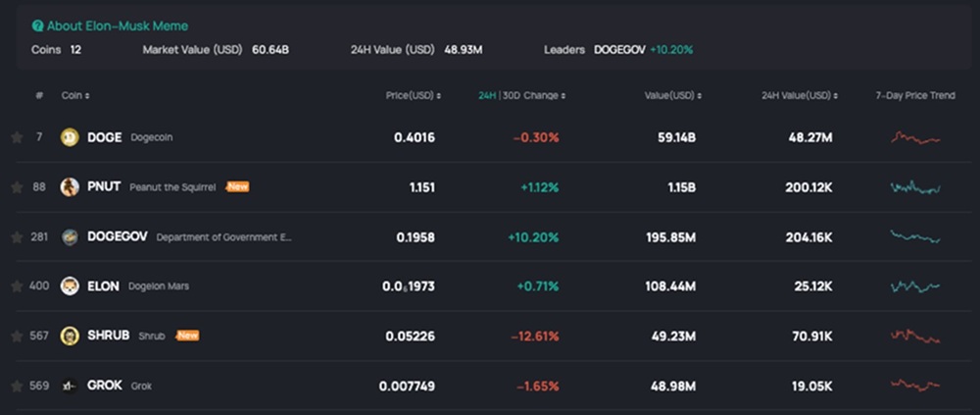Sort the list by Coin column header
The height and width of the screenshot is (415, 980).
(x=75, y=96)
